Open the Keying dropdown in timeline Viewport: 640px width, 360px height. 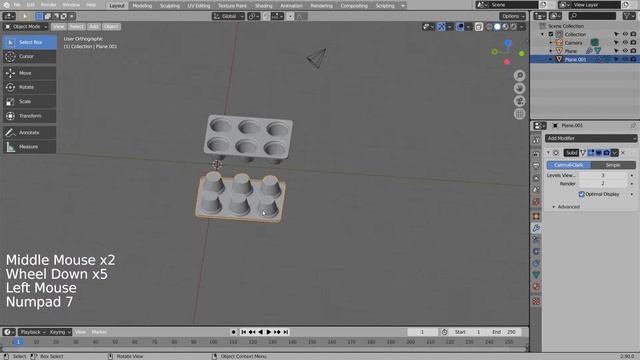click(60, 332)
